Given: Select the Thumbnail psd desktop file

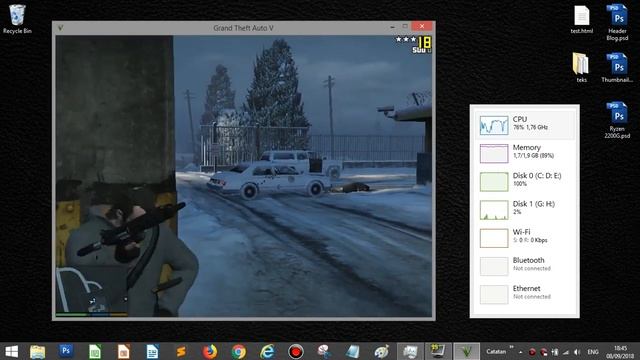Looking at the screenshot, I should pyautogui.click(x=617, y=67).
